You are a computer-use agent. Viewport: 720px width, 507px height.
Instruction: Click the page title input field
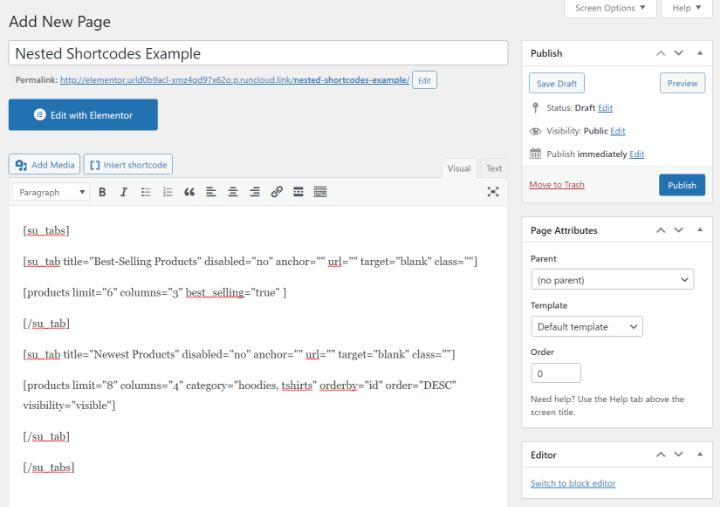258,53
